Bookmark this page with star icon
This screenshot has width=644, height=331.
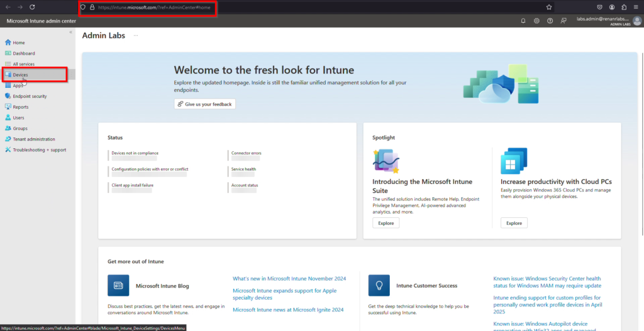(548, 7)
